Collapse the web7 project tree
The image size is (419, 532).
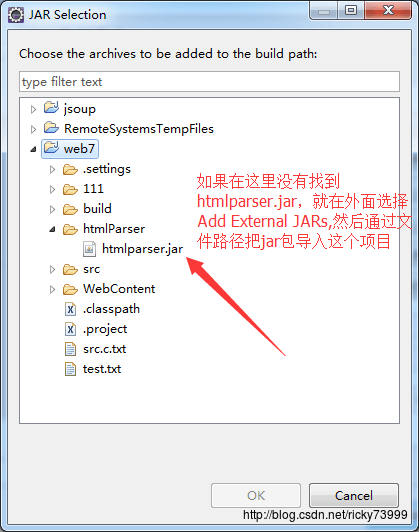point(33,149)
